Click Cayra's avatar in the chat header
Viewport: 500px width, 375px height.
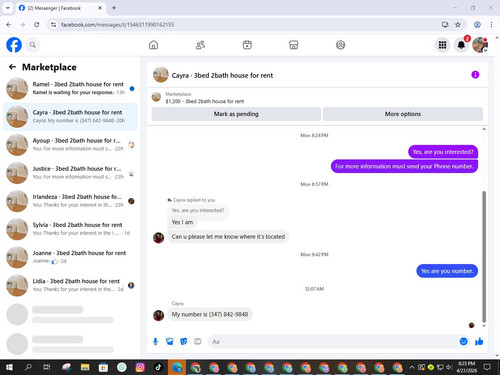tap(161, 75)
